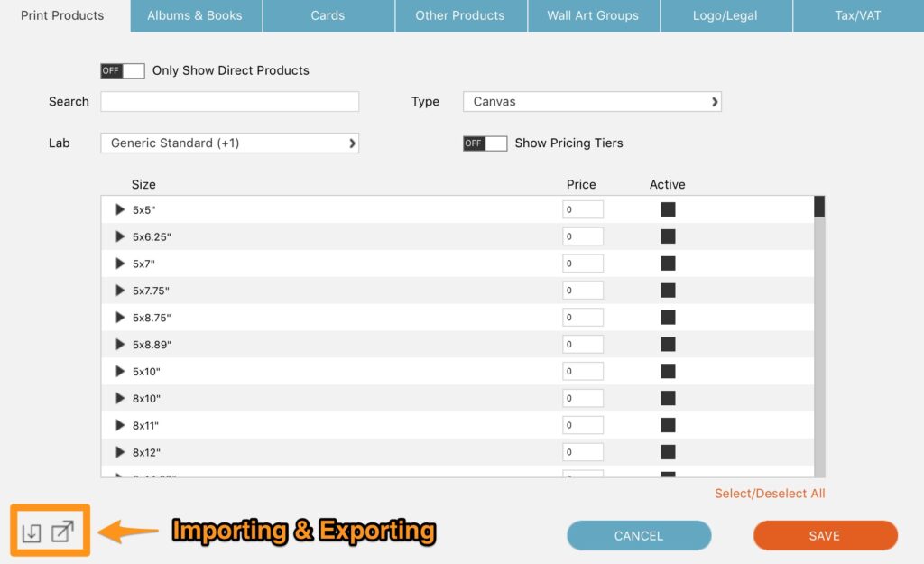Click the price field for 5x7.75"
The height and width of the screenshot is (564, 924).
[x=583, y=290]
